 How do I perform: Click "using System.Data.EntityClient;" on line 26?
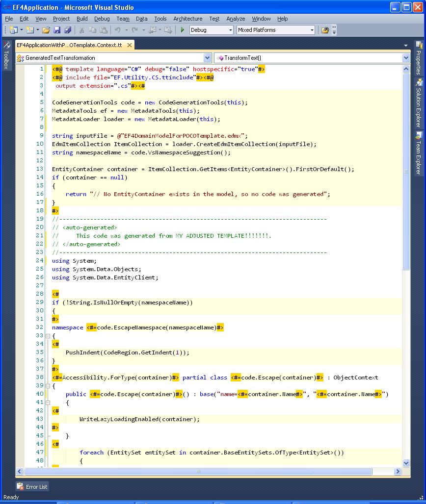pos(105,277)
